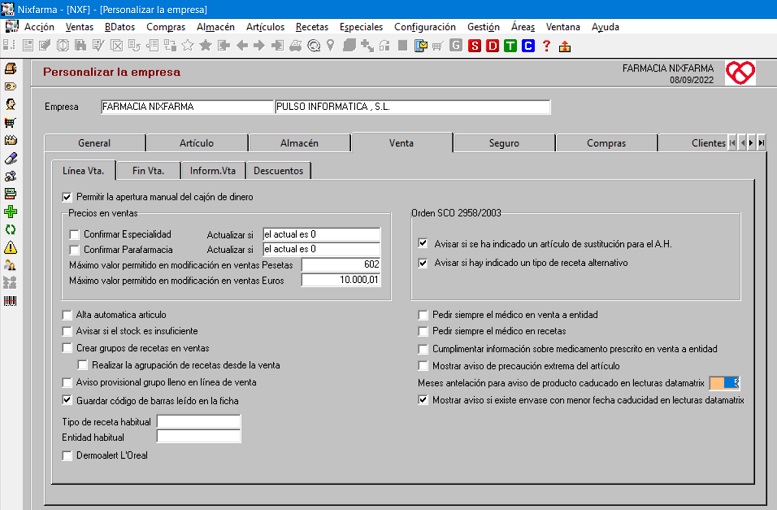Select the Fin Vta. sub-tab
This screenshot has width=777, height=510.
[x=148, y=170]
